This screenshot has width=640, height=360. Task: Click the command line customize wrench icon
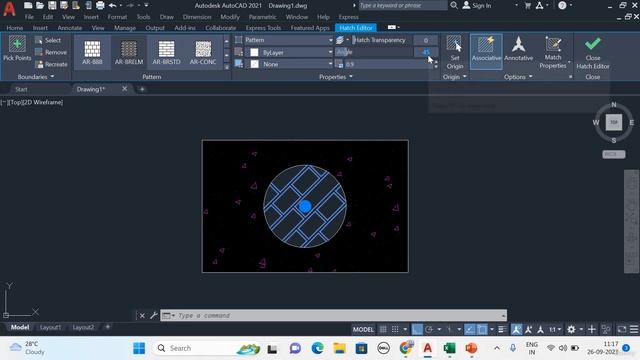(153, 316)
